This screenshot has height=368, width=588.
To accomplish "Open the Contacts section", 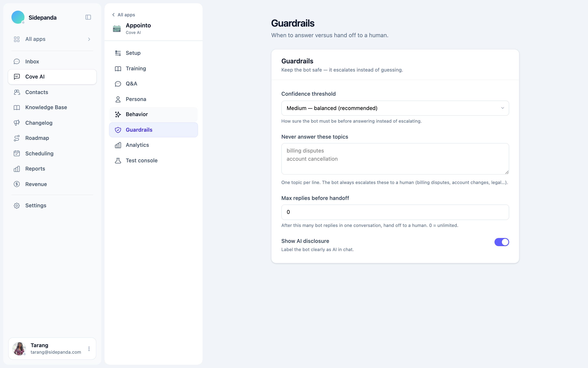I will click(52, 92).
